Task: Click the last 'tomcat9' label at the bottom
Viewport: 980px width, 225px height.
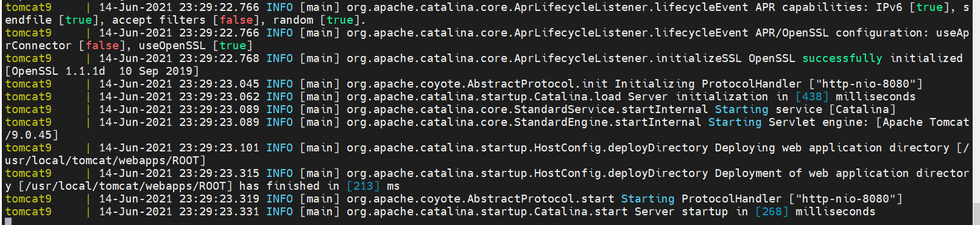Action: 29,212
